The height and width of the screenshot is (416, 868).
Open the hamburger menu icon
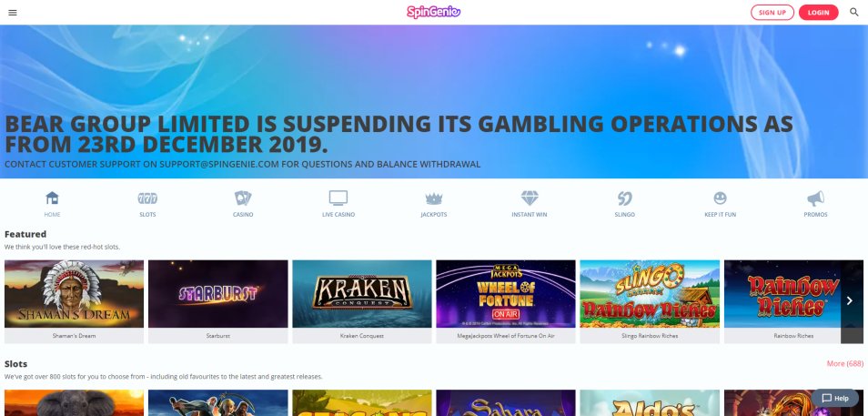pyautogui.click(x=13, y=12)
